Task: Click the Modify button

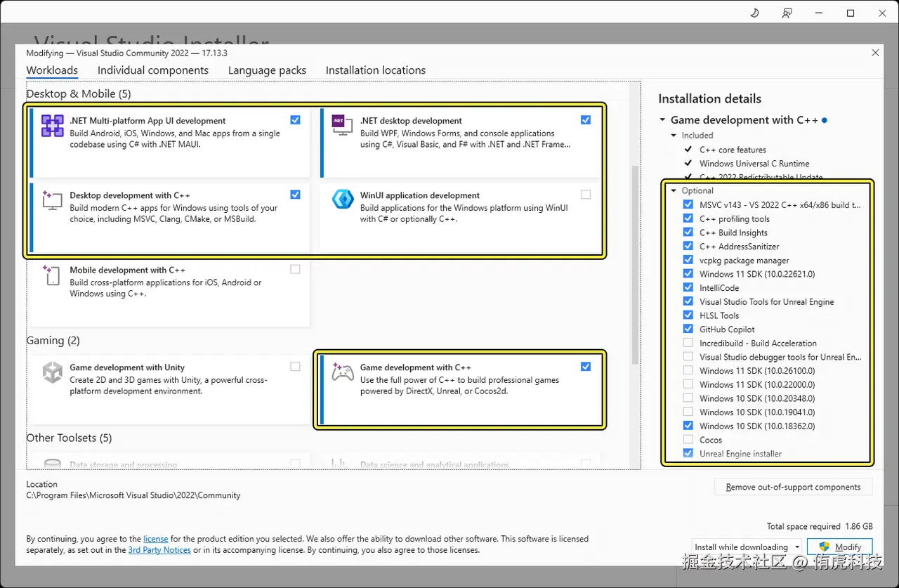Action: (840, 547)
